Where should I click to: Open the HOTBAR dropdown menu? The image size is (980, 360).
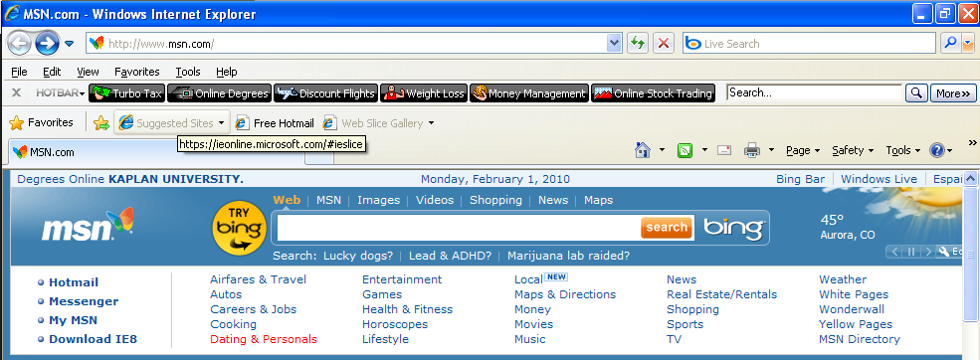[60, 93]
